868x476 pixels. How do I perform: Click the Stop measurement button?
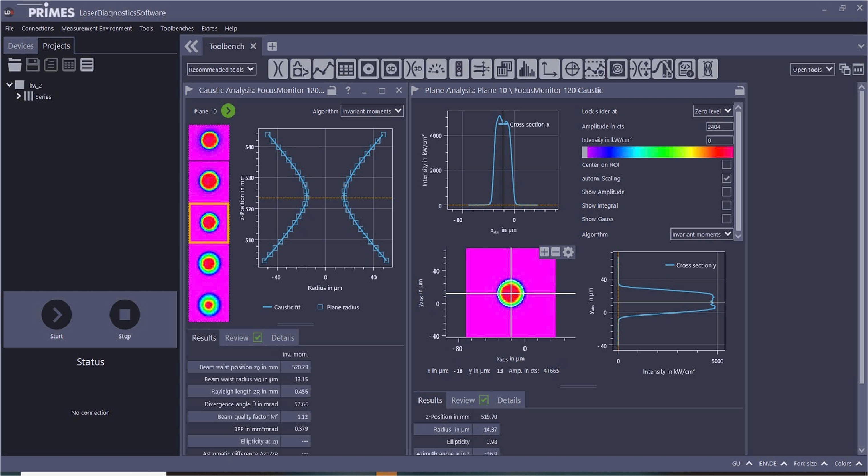[x=125, y=315]
